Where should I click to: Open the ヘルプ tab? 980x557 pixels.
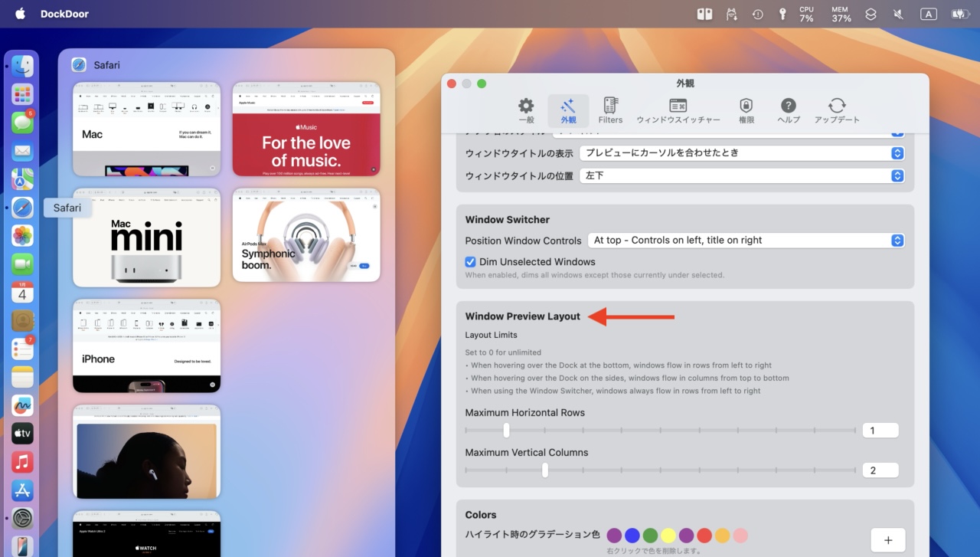pyautogui.click(x=789, y=111)
